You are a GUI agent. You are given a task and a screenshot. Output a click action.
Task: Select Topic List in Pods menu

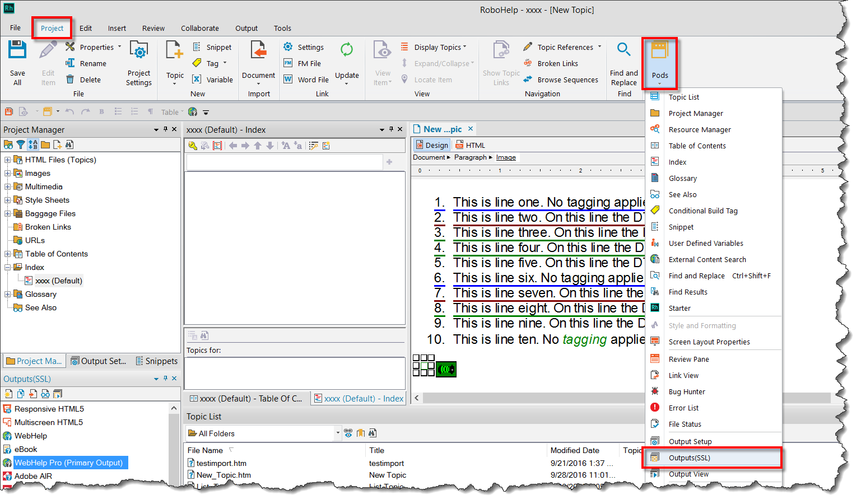[714, 97]
